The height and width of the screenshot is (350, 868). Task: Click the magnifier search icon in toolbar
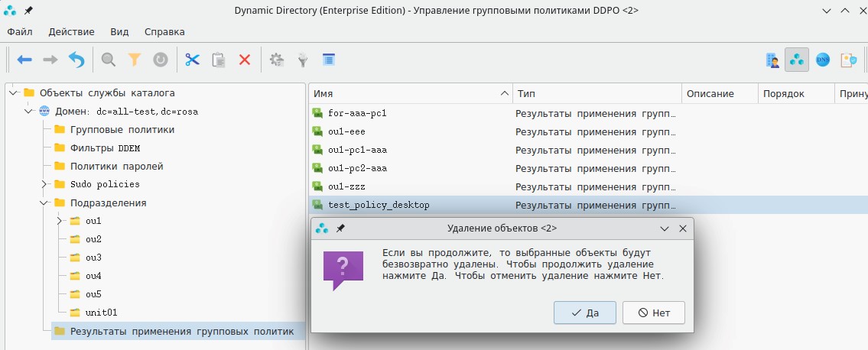coord(109,60)
